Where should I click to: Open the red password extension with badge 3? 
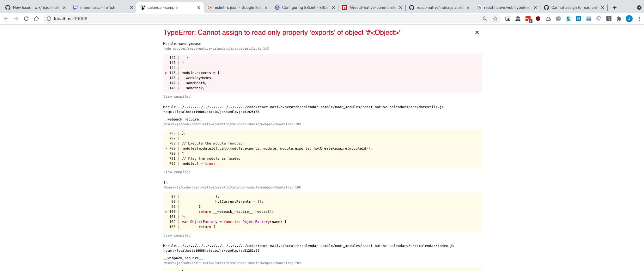click(528, 19)
